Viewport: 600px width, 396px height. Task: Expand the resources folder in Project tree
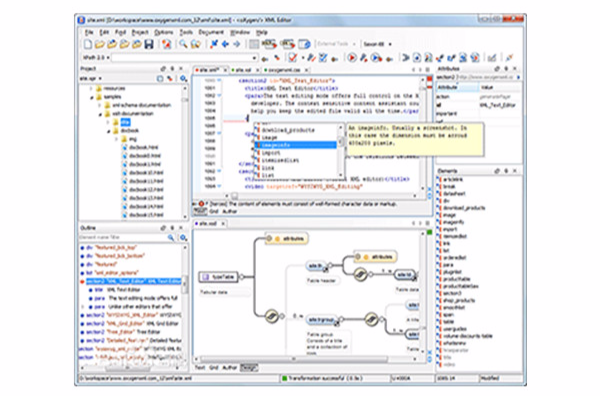(x=91, y=88)
